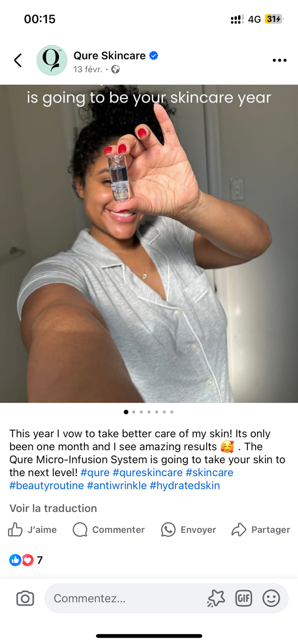This screenshot has height=644, width=298.
Task: Tap the back arrow icon
Action: click(18, 61)
